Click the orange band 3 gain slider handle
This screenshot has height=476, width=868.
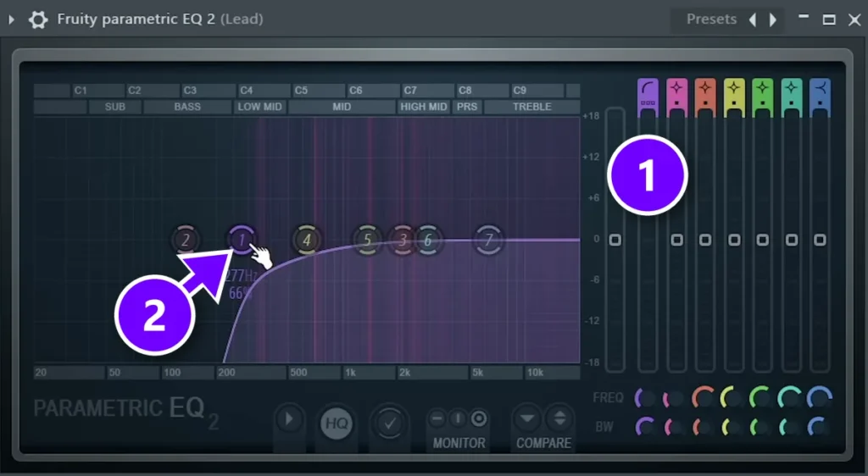[705, 240]
